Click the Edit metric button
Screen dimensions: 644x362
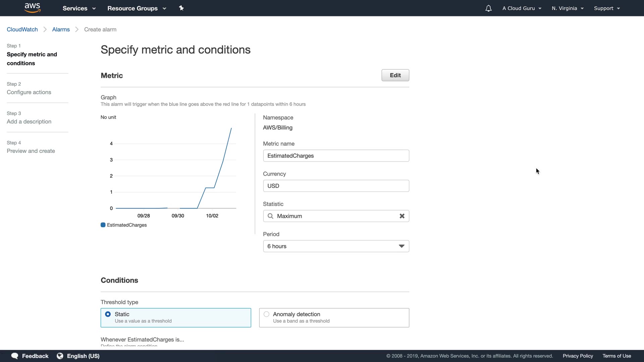click(x=395, y=75)
